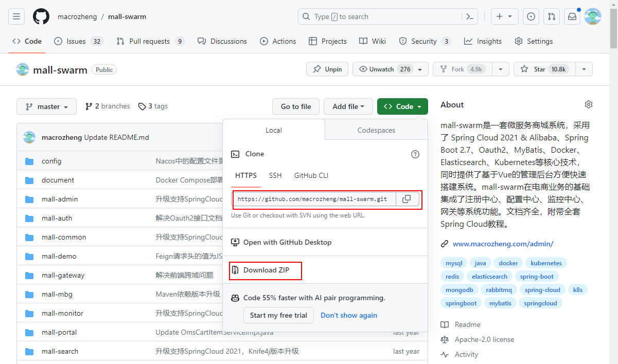Click the clone URL text field
618x364 pixels.
[313, 199]
